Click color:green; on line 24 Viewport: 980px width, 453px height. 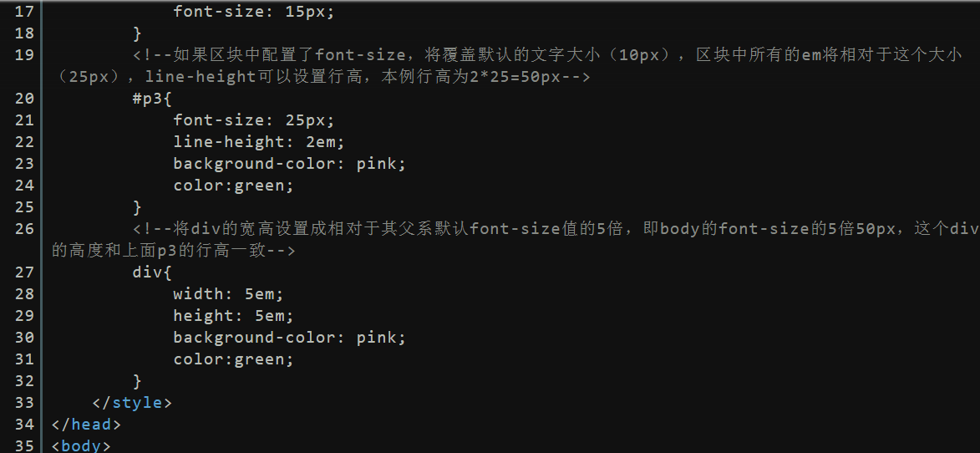point(233,186)
